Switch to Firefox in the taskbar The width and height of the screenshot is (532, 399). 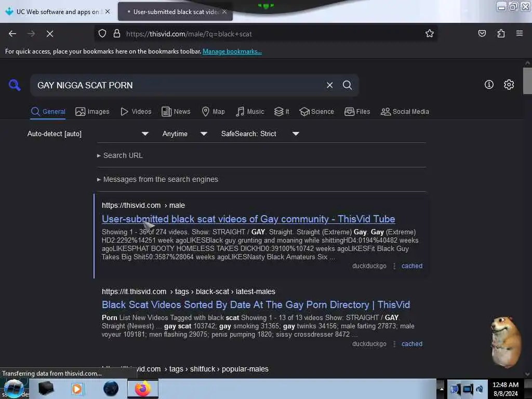(x=143, y=389)
